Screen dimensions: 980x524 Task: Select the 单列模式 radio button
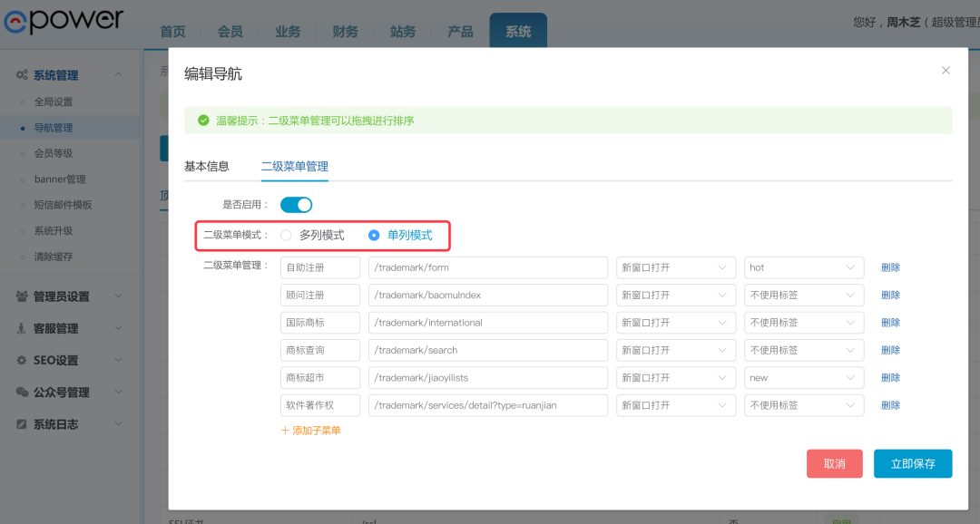(374, 236)
